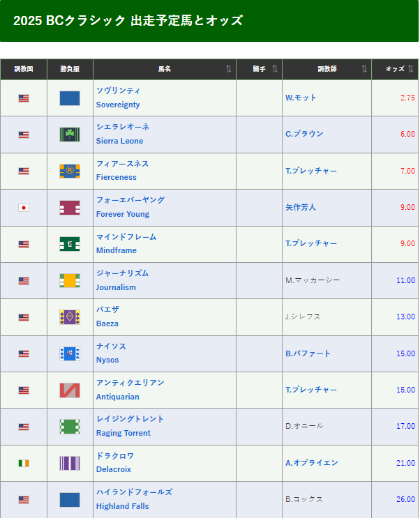Open the Sovereignty horse link
Screen dimensions: 420x518
pos(118,105)
